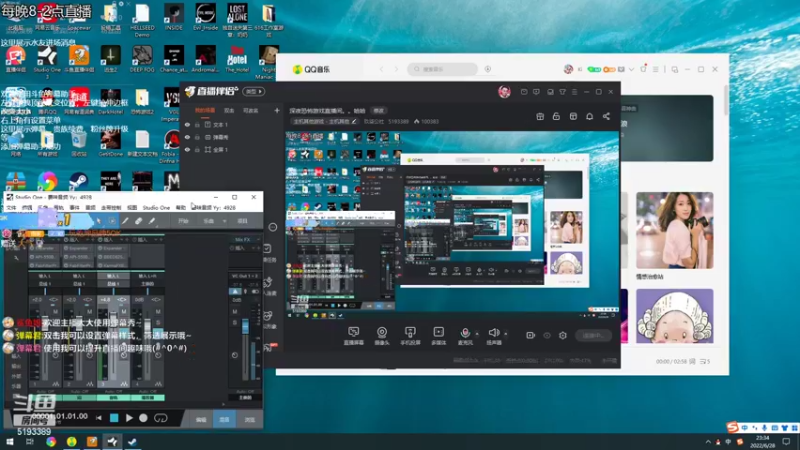Image resolution: width=800 pixels, height=450 pixels.
Task: Expand the microphone options arrow
Action: [x=477, y=334]
